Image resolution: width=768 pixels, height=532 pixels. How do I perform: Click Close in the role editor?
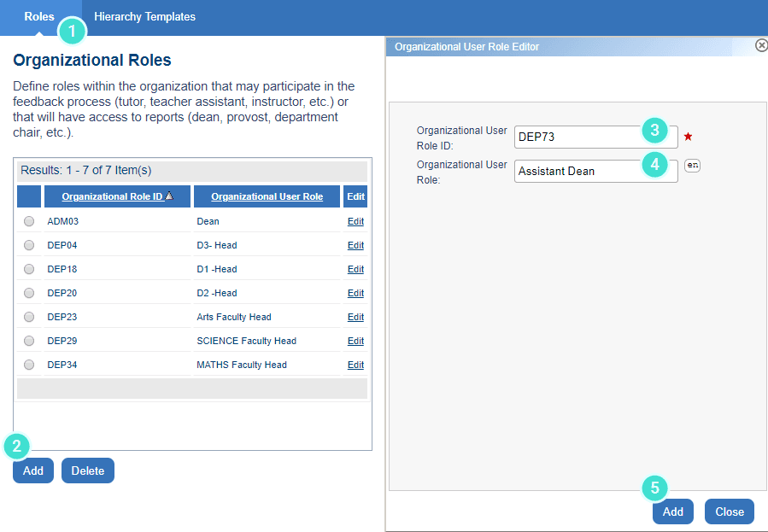pyautogui.click(x=729, y=512)
